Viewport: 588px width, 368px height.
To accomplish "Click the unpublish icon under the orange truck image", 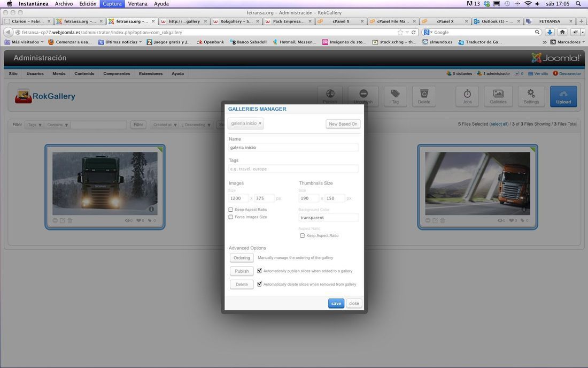I will [428, 220].
